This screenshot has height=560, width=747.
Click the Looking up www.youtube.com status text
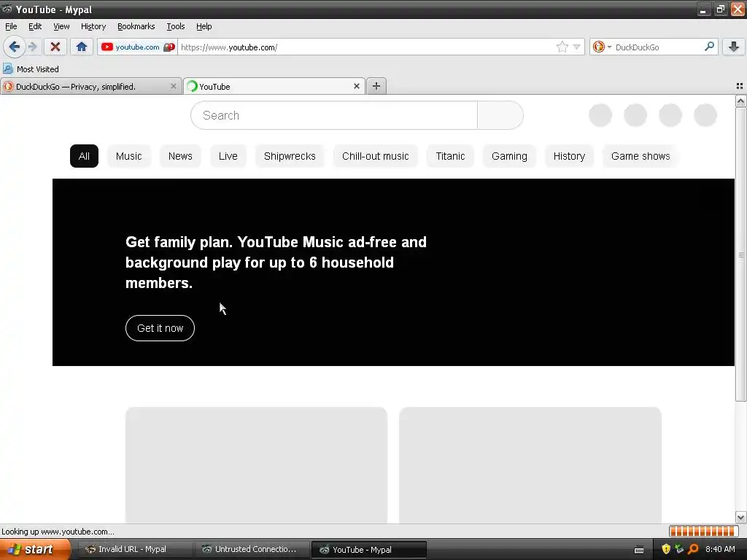point(58,532)
